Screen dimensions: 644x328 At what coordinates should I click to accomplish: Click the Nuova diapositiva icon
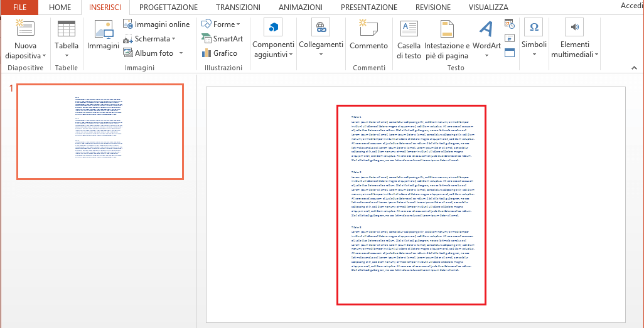(25, 28)
